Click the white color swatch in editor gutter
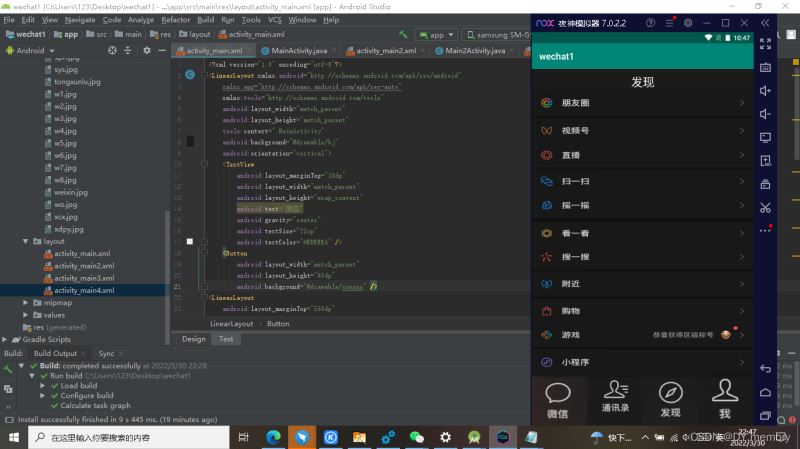 [190, 241]
